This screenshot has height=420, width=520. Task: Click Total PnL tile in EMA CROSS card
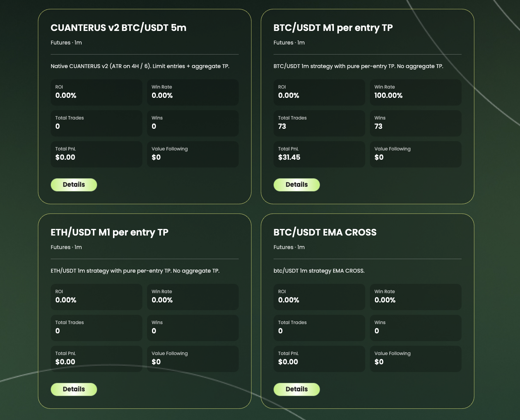(x=319, y=359)
